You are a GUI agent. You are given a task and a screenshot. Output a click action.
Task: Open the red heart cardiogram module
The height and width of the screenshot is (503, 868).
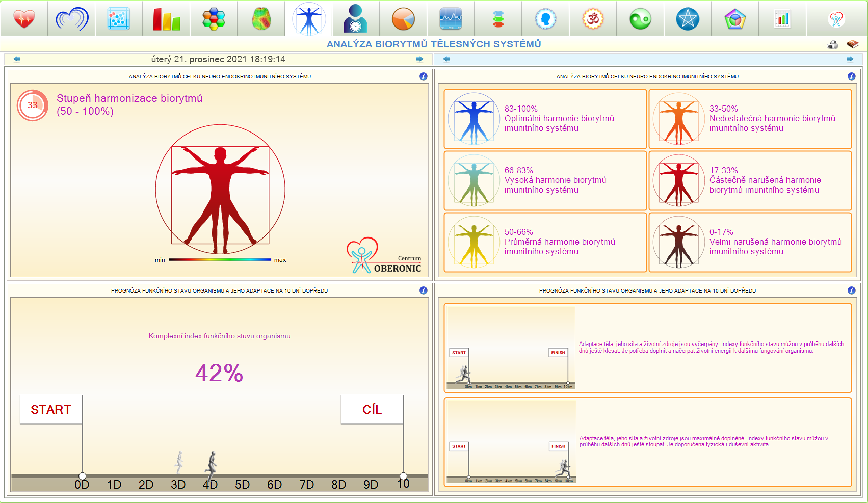(x=24, y=19)
